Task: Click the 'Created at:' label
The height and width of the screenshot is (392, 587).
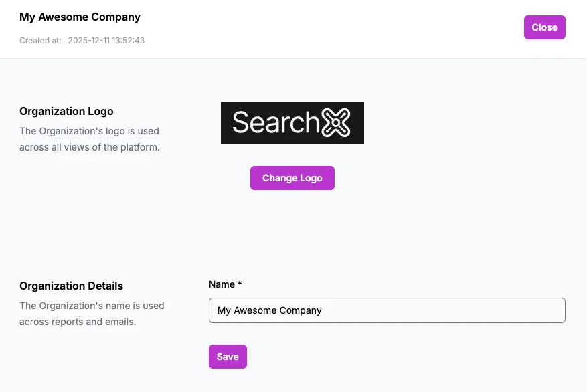Action: click(40, 41)
